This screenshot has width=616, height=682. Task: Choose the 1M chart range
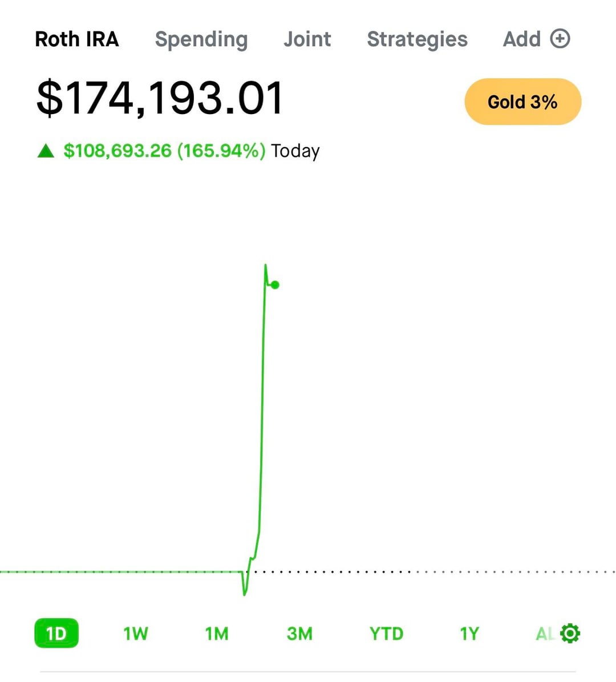coord(217,634)
